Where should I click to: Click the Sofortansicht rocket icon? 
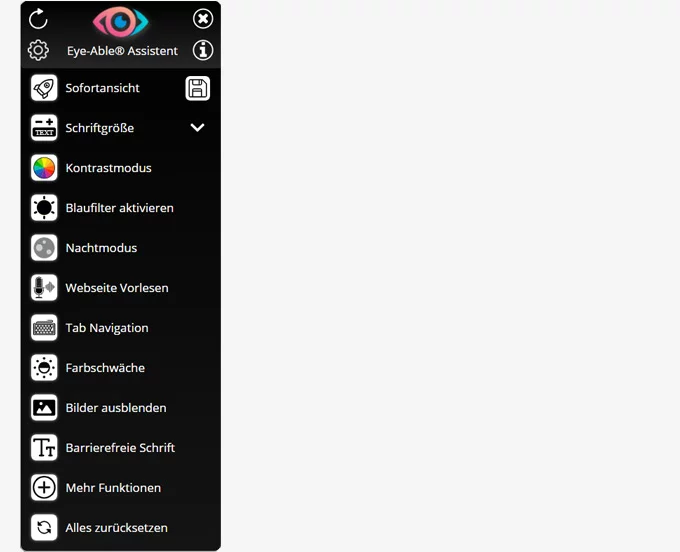click(x=44, y=88)
